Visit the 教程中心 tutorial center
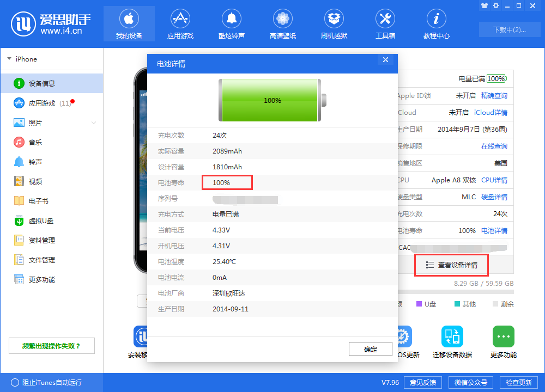This screenshot has width=545, height=392. 436,23
